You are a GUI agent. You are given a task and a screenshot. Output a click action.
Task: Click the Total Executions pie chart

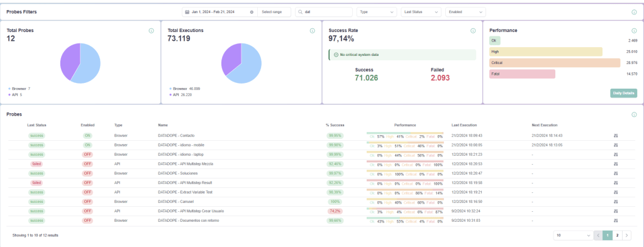pyautogui.click(x=241, y=63)
